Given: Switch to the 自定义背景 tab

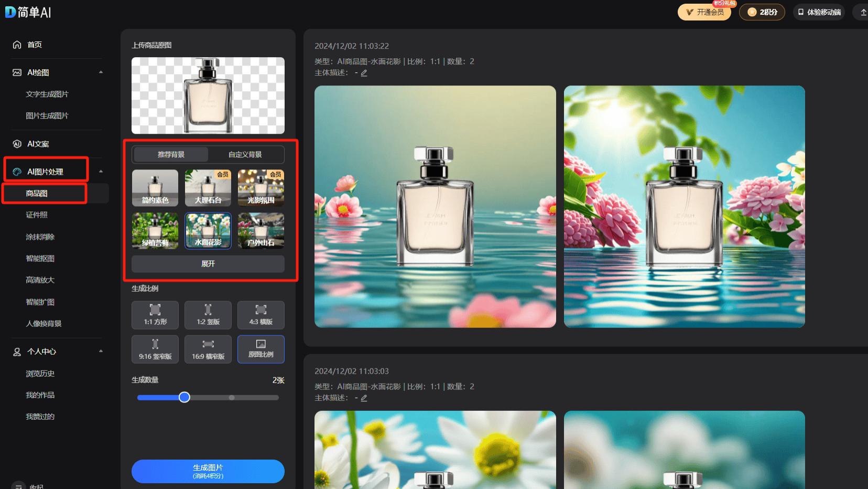Looking at the screenshot, I should 245,154.
